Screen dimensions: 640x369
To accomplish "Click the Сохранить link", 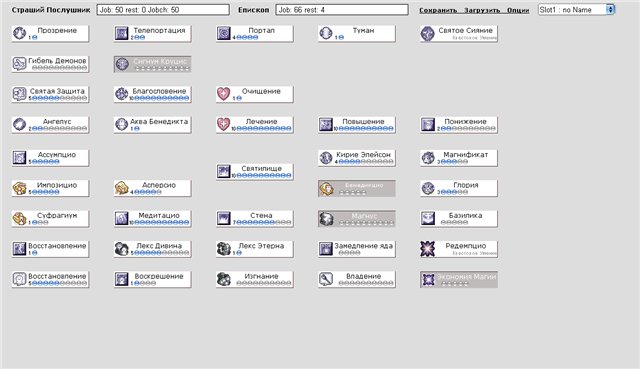I will [438, 10].
